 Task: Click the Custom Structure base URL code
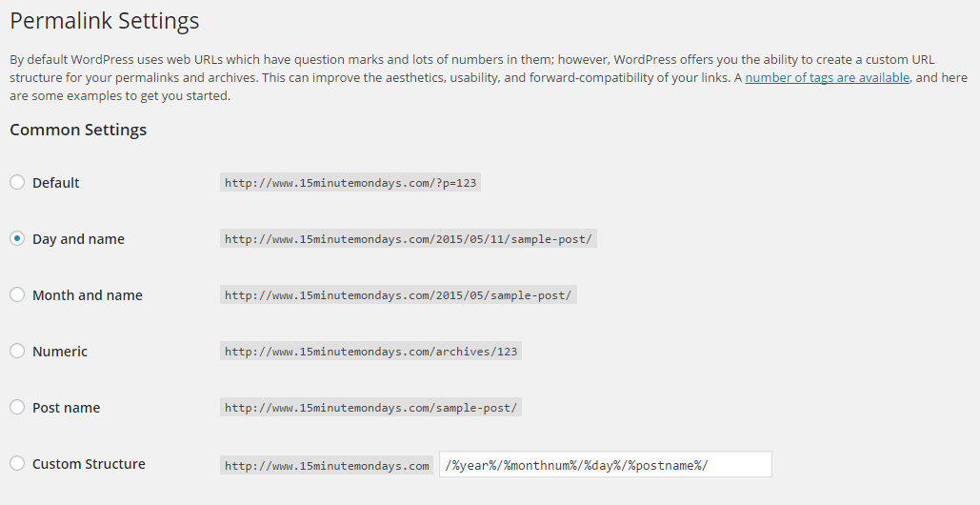coord(327,465)
